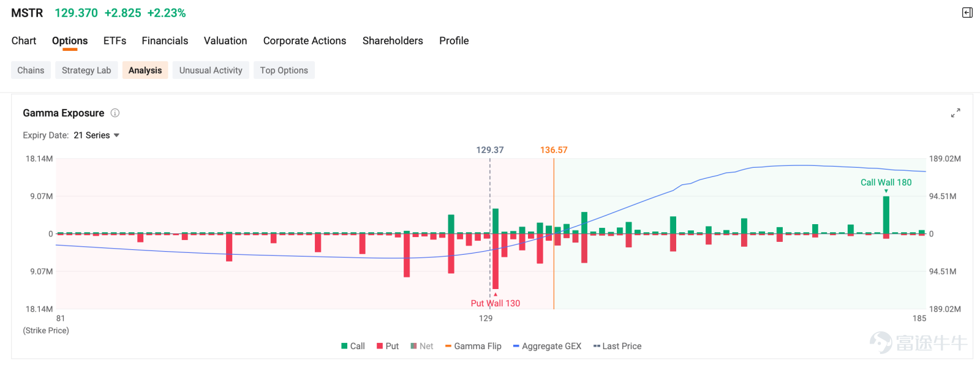Switch to the Chart tab
The width and height of the screenshot is (980, 365).
[x=24, y=40]
